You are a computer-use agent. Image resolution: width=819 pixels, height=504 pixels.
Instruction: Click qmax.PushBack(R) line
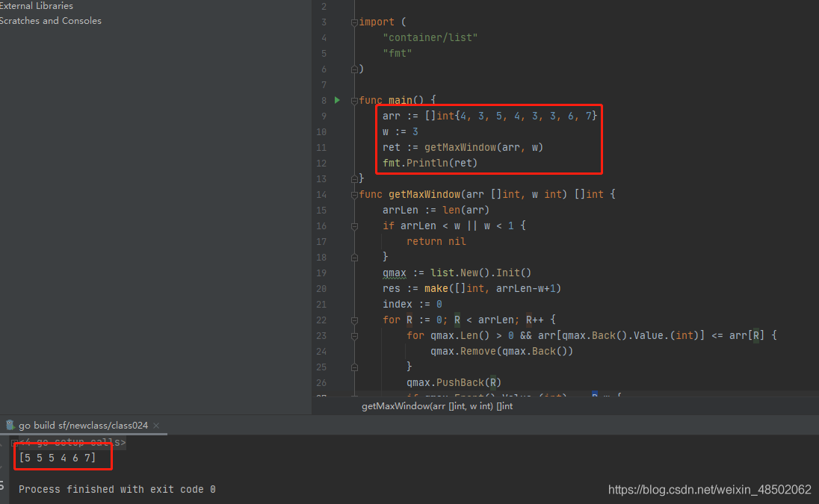[x=454, y=382]
